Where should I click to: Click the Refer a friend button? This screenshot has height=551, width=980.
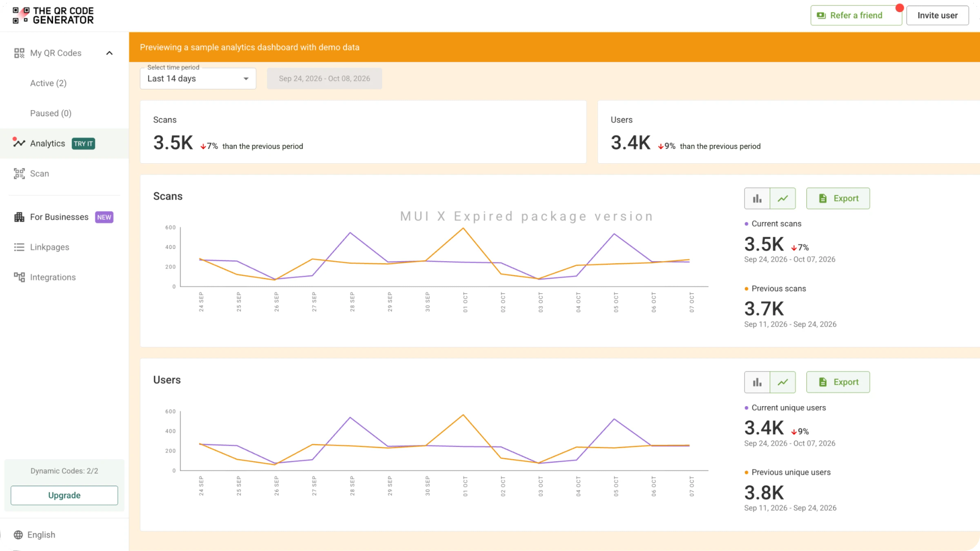coord(856,15)
